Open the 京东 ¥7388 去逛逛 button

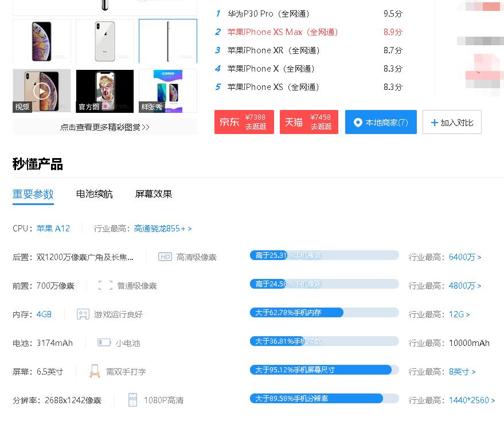244,121
